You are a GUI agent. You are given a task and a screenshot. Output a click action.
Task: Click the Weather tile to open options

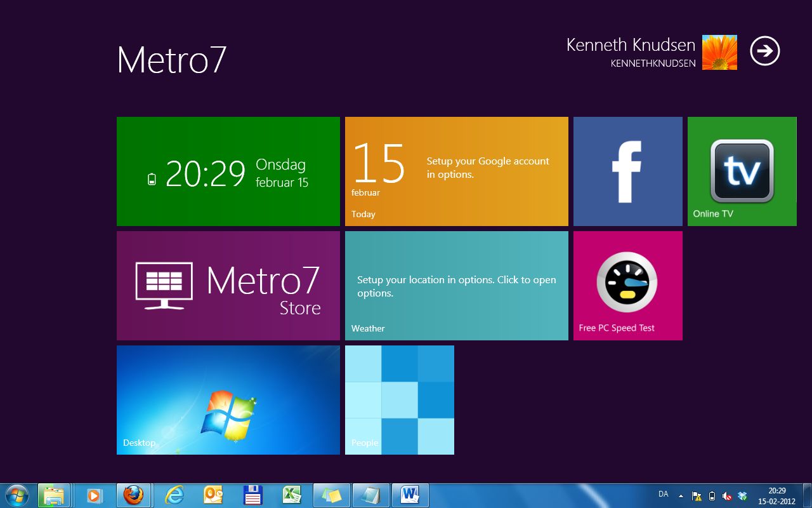coord(456,285)
